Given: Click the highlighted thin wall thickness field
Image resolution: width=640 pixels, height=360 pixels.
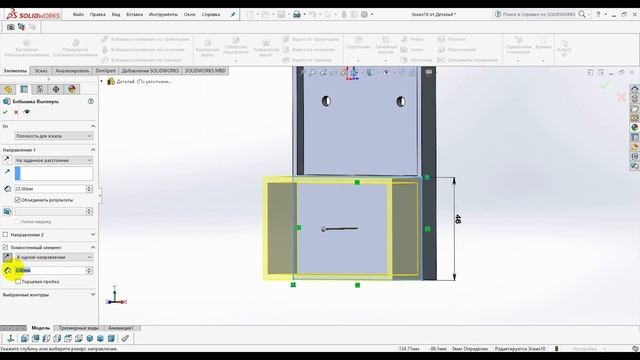Looking at the screenshot, I should point(50,270).
